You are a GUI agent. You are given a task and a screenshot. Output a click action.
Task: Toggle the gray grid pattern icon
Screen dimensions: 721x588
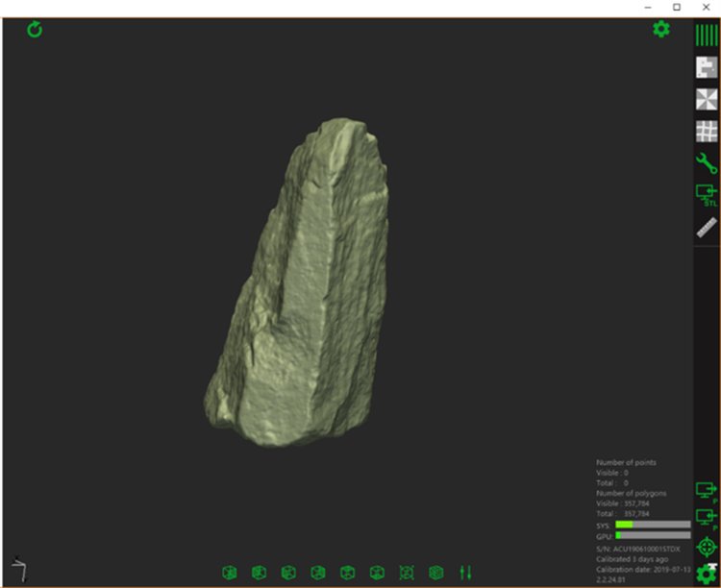(707, 132)
